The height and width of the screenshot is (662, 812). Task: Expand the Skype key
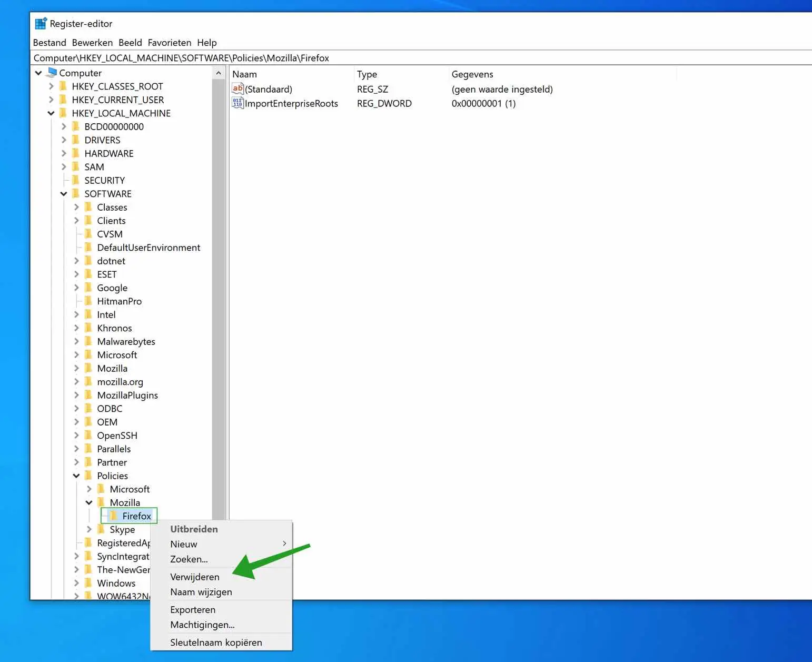(89, 529)
